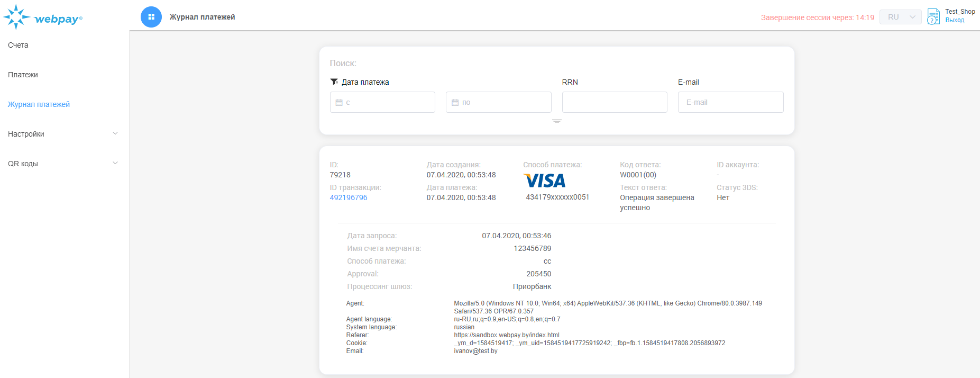
Task: Click the Выход logout link
Action: coord(955,20)
